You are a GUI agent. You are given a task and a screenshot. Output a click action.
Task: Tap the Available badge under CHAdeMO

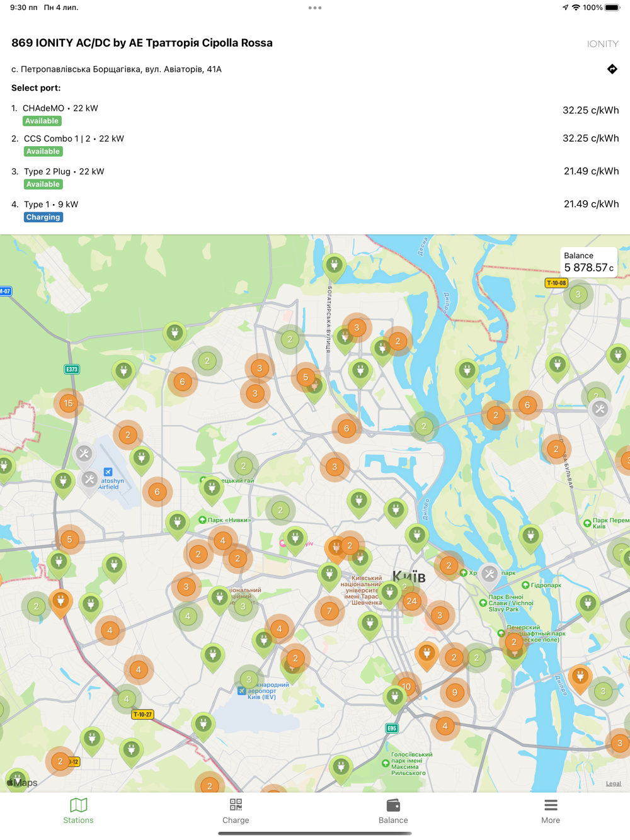(42, 121)
